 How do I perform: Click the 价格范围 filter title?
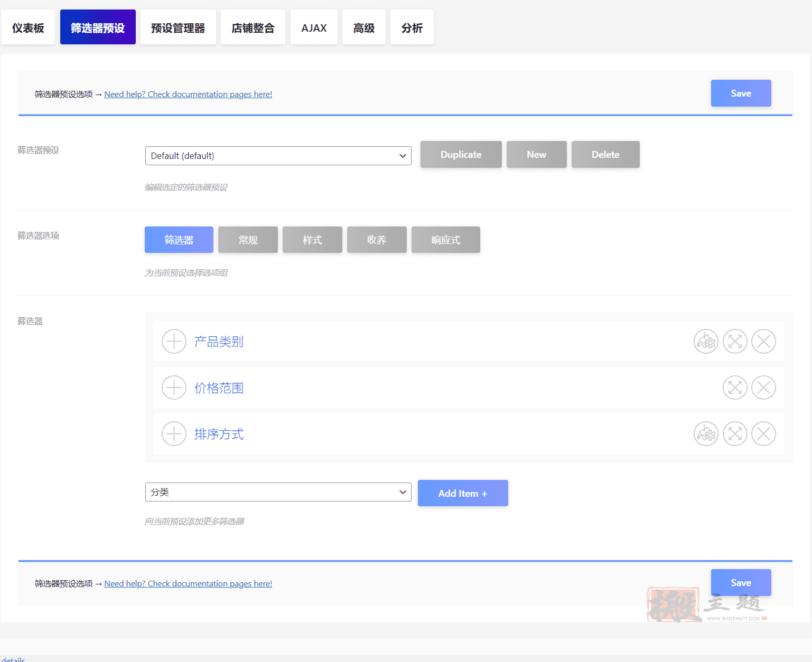click(219, 388)
